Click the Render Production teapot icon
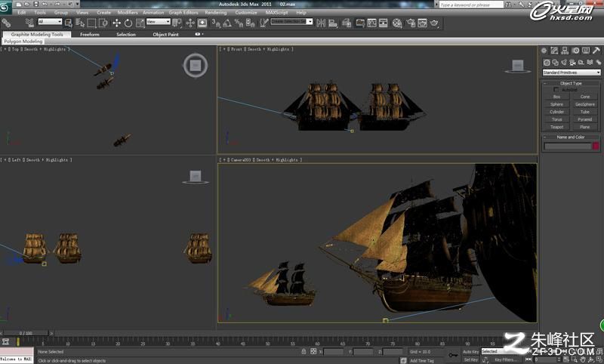The height and width of the screenshot is (364, 604). click(434, 23)
